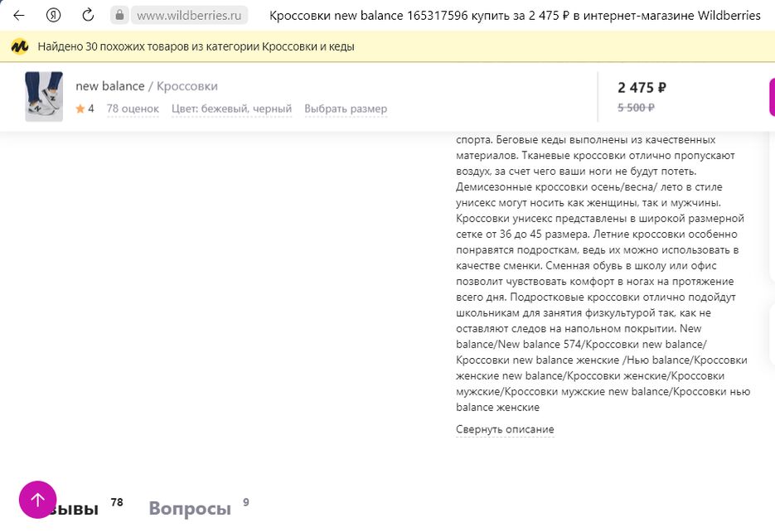
Task: Click the 2 475 ₽ current price
Action: click(642, 87)
